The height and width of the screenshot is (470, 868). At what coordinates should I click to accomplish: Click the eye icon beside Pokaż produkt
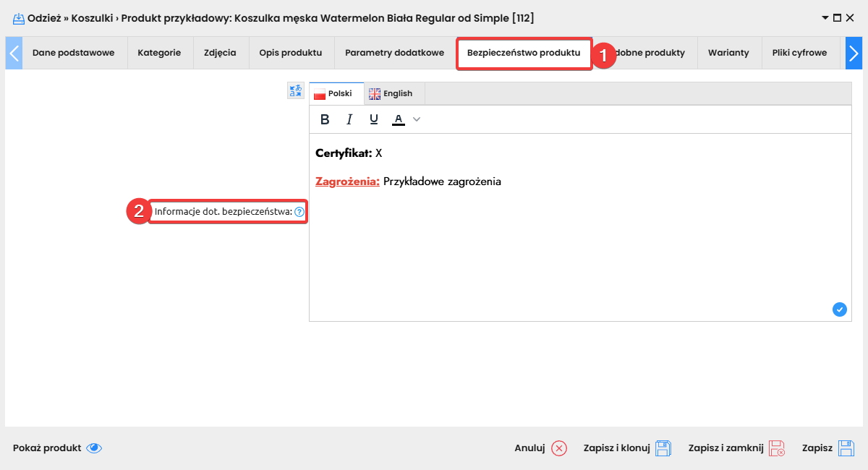coord(94,448)
